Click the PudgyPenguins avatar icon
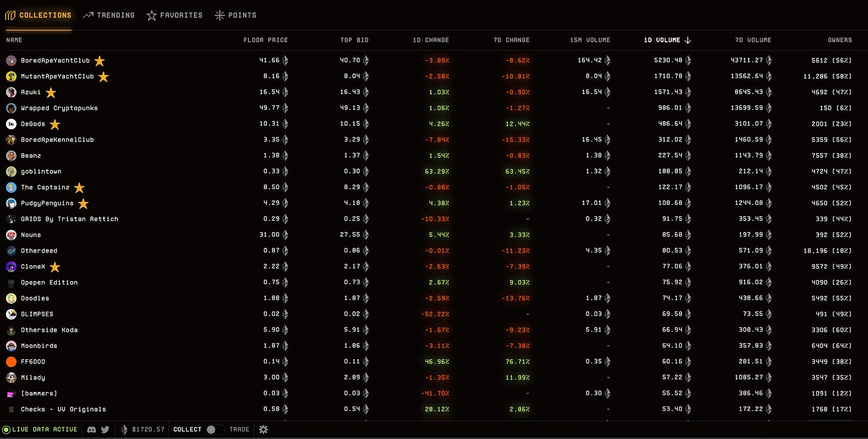 tap(11, 203)
